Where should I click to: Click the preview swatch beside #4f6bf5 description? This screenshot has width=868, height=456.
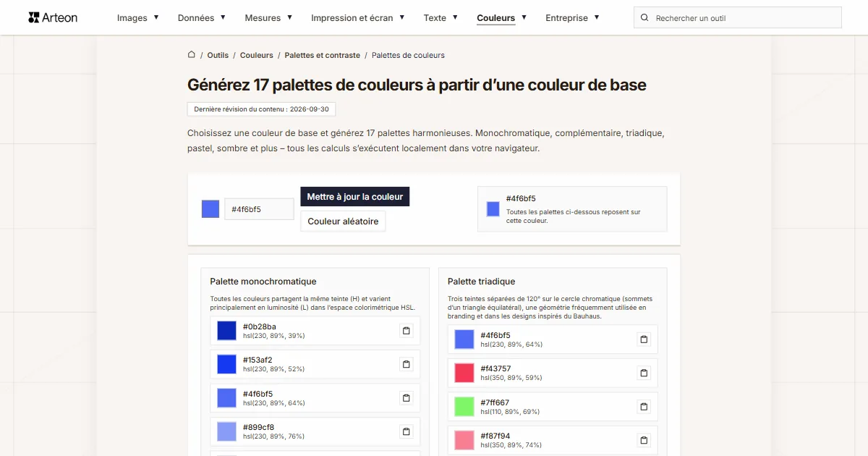click(x=493, y=208)
